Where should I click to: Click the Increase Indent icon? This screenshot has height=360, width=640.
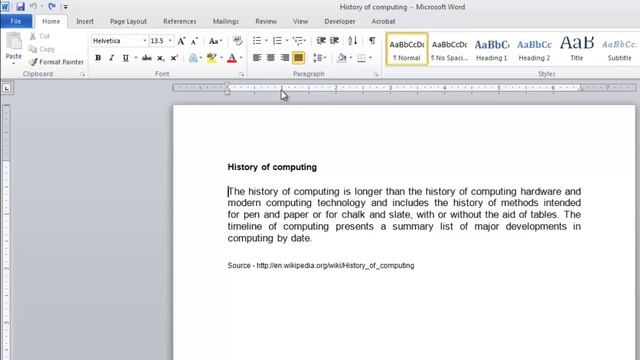[x=335, y=40]
